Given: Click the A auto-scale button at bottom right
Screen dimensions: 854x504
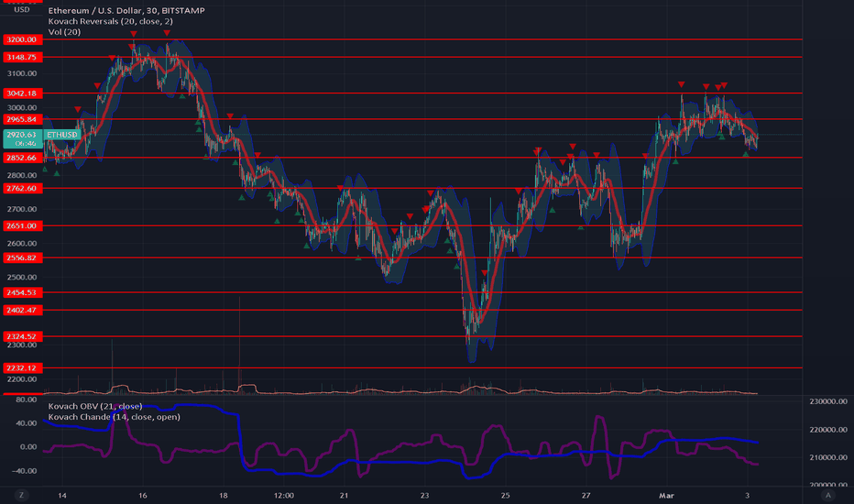Looking at the screenshot, I should (828, 495).
